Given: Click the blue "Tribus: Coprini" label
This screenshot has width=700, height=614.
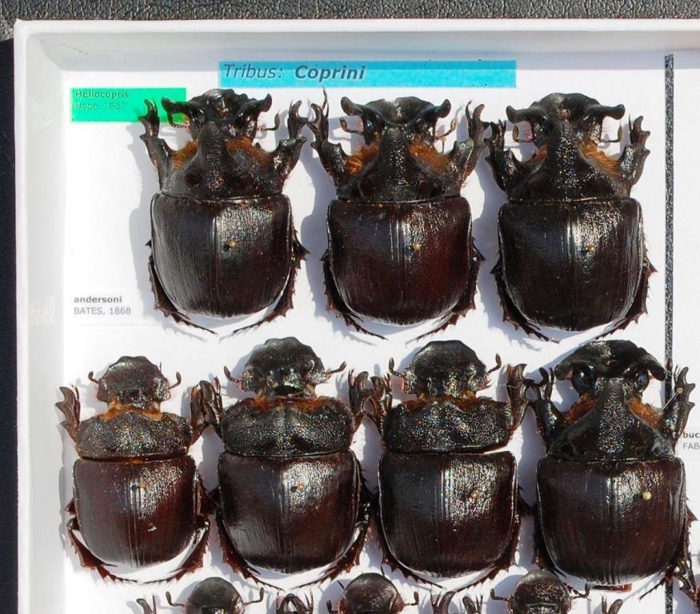Looking at the screenshot, I should point(367,74).
